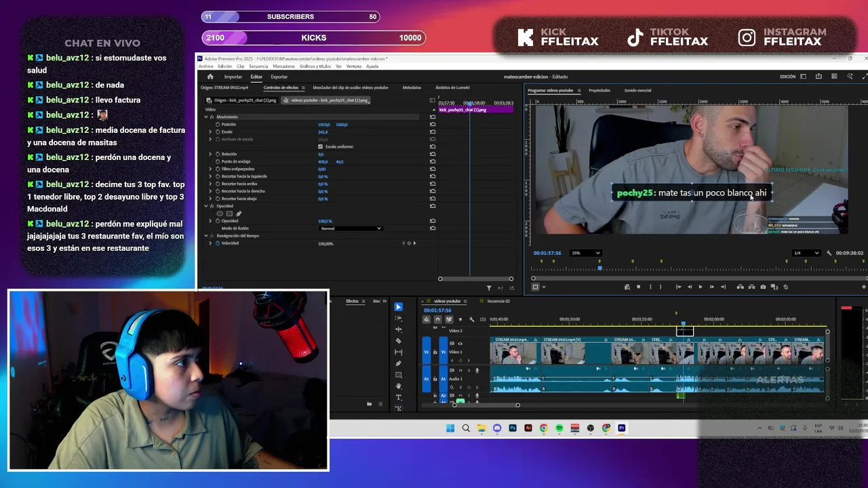
Task: Open the Button Editor plus icon
Action: (863, 287)
